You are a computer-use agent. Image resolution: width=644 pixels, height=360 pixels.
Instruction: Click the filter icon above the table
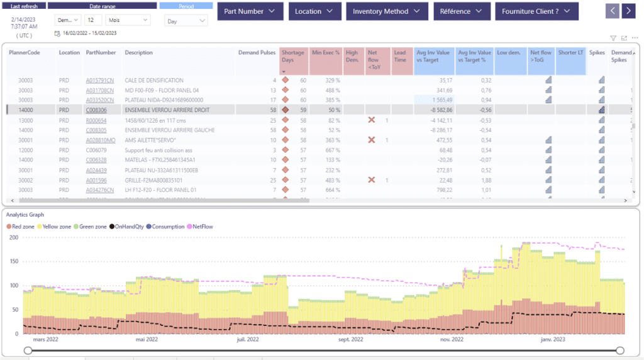coord(613,38)
